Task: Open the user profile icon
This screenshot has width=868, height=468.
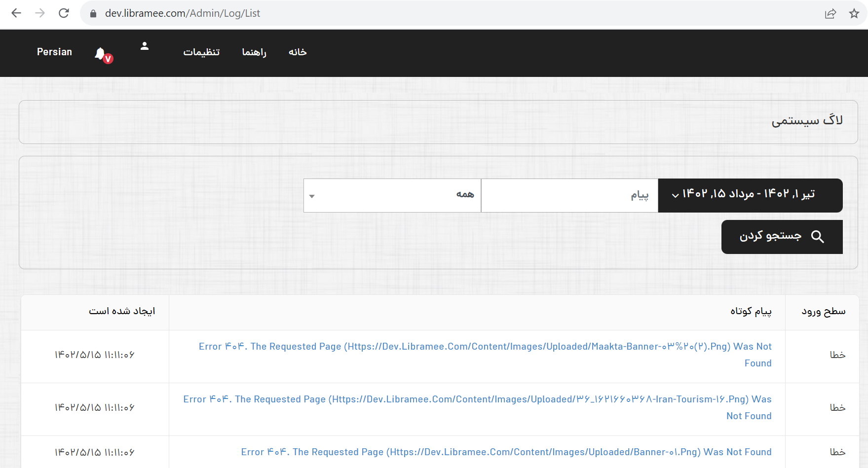Action: (x=144, y=46)
